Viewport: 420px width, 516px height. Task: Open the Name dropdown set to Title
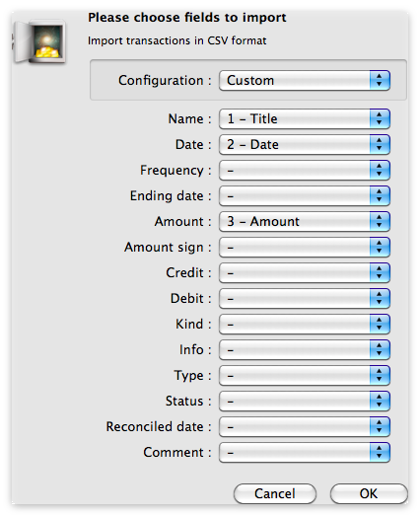click(x=305, y=118)
